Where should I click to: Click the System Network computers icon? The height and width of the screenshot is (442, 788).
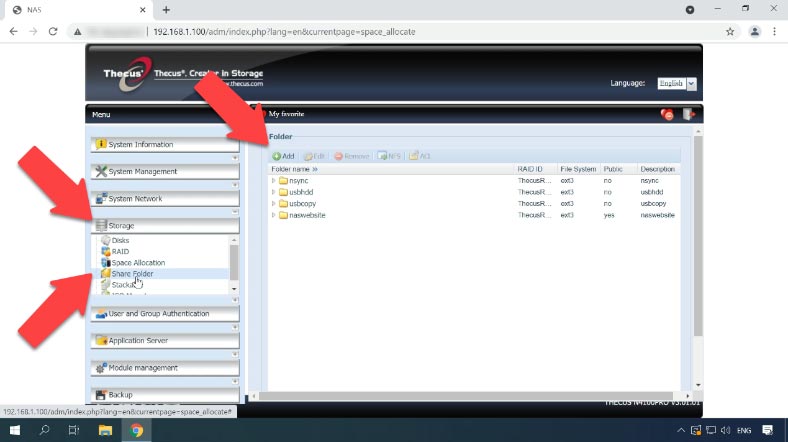coord(101,198)
